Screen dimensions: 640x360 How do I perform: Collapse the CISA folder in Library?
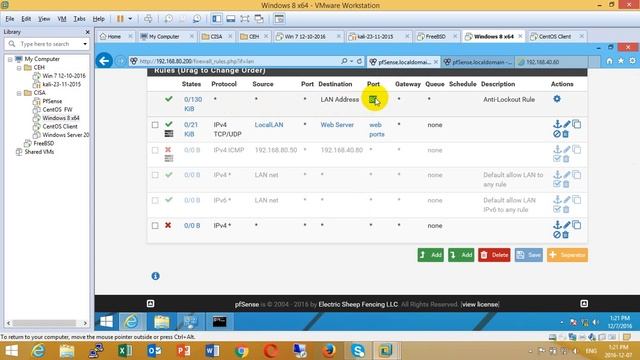[x=19, y=93]
